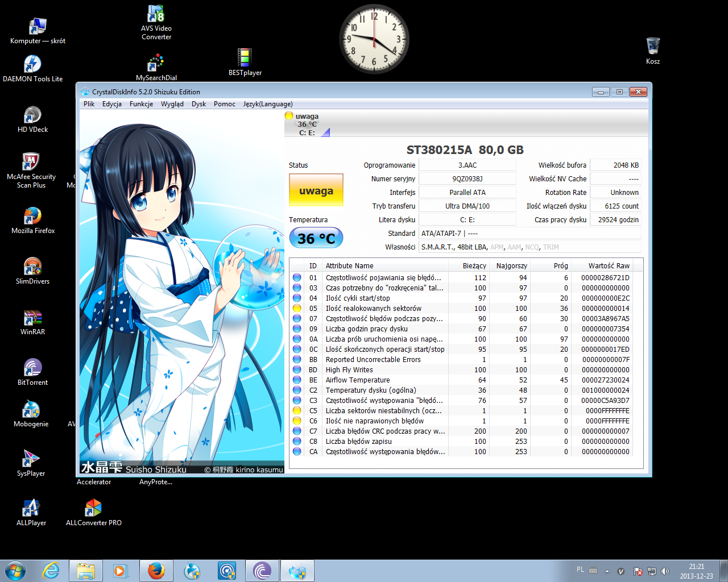Click the yellow uwaga status button
This screenshot has width=728, height=582.
[x=316, y=191]
